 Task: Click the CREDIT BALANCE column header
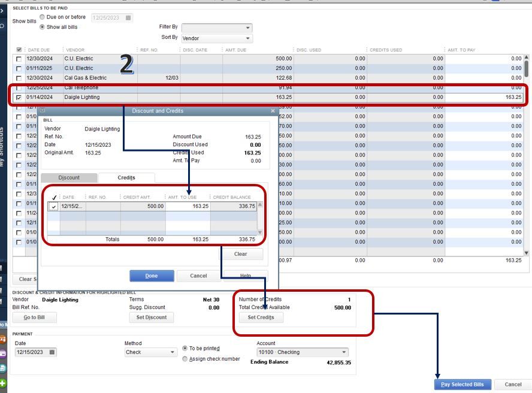point(232,197)
